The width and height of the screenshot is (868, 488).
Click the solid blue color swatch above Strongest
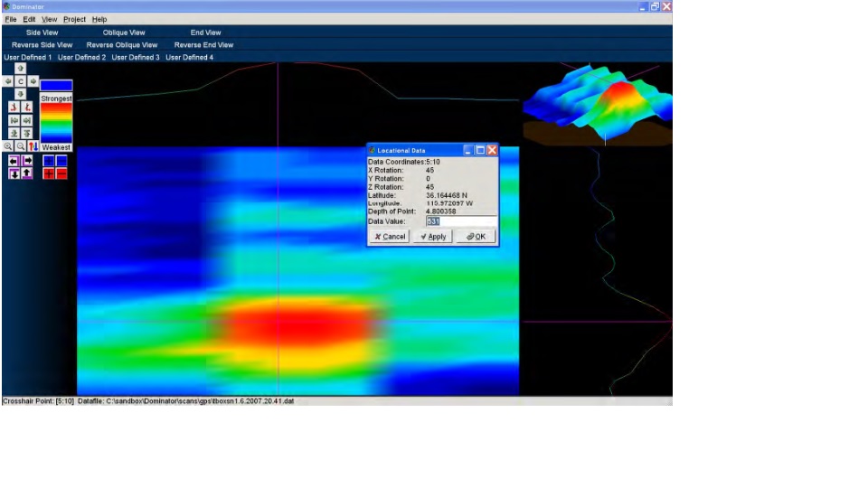56,85
